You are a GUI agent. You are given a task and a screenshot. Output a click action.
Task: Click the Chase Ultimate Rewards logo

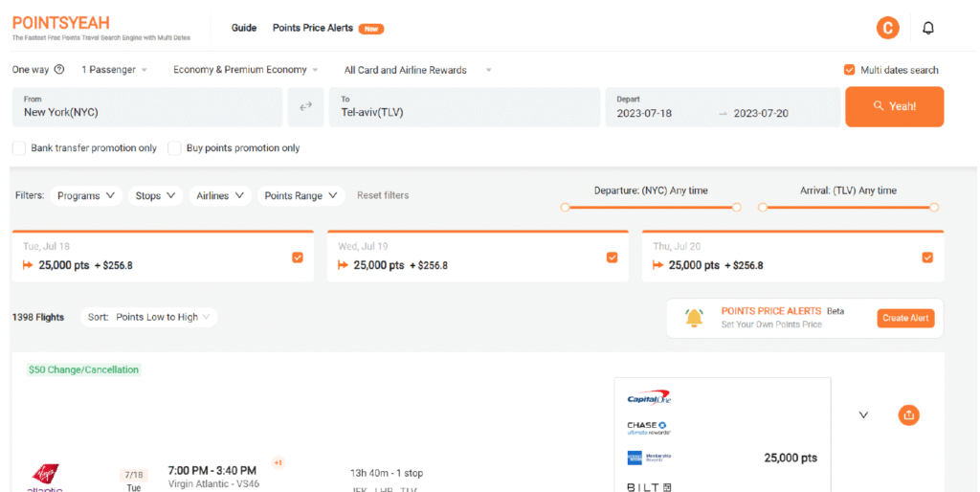648,428
